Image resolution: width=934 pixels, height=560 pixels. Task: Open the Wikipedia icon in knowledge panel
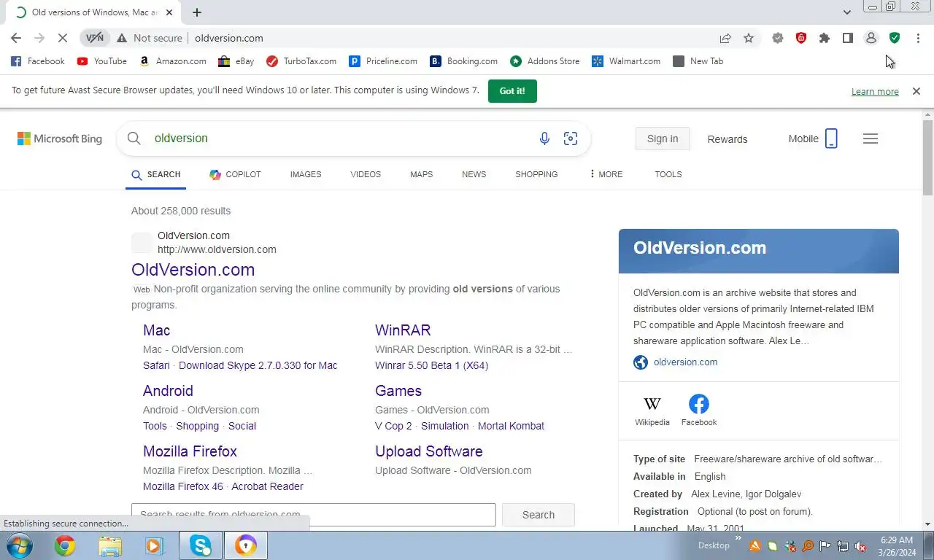(x=652, y=411)
